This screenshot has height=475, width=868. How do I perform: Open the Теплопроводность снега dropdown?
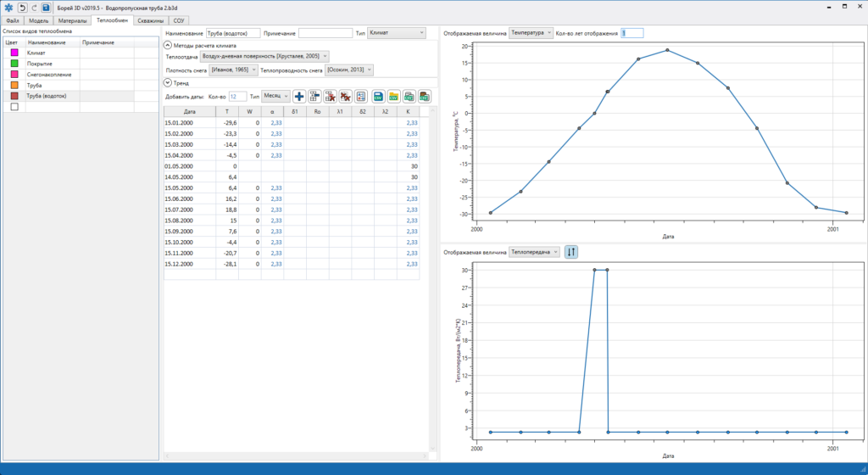349,70
